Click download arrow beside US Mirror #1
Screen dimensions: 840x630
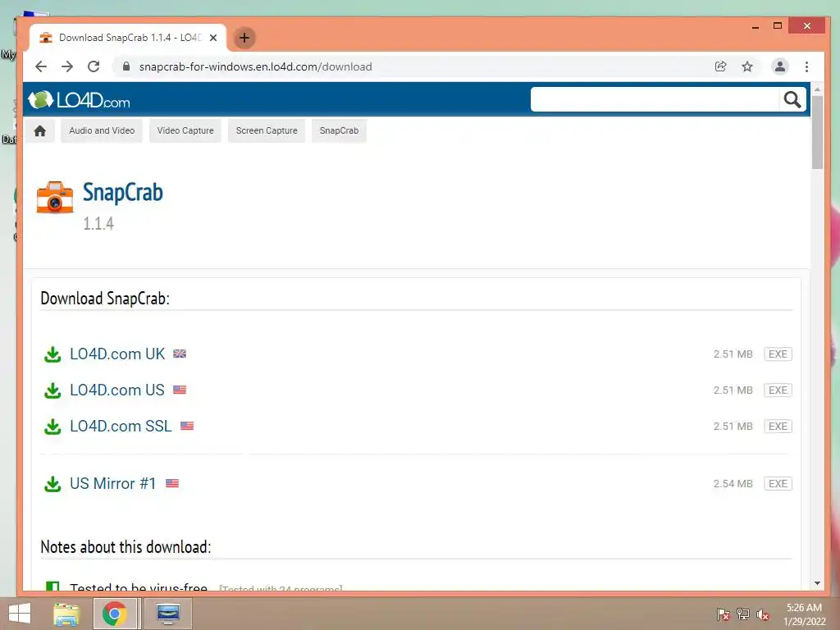click(x=52, y=484)
